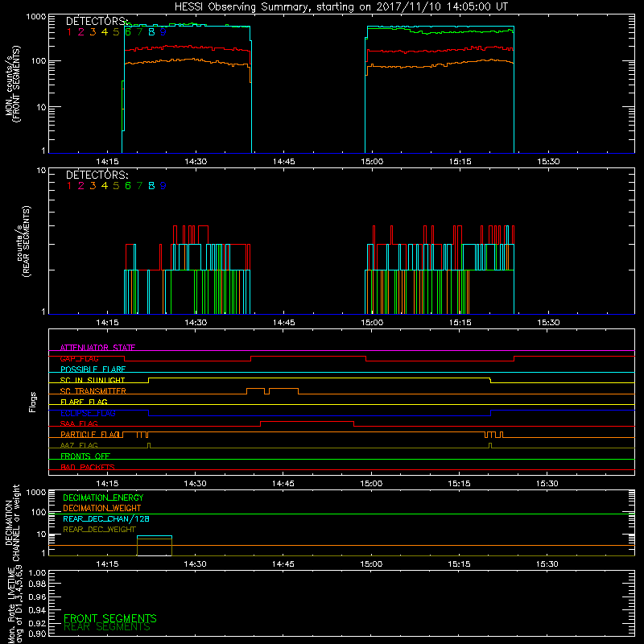
Task: Click the PARTICLE_FLAG label
Action: tap(90, 435)
